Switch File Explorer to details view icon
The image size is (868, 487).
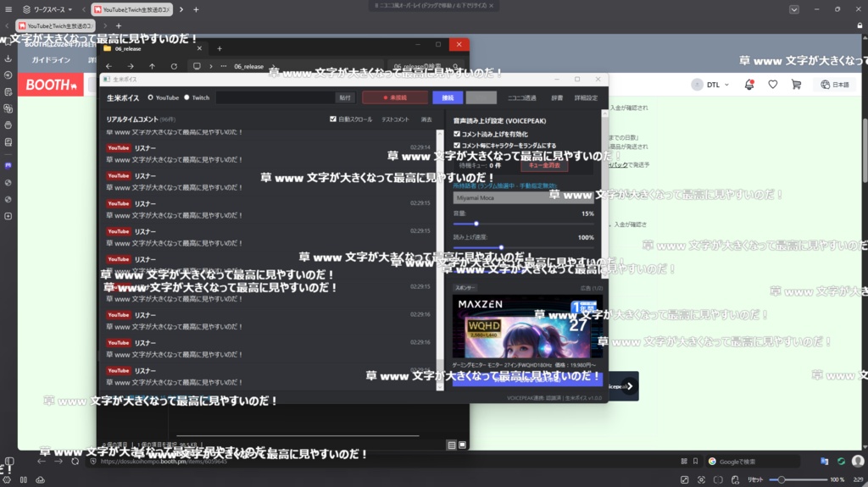point(452,445)
